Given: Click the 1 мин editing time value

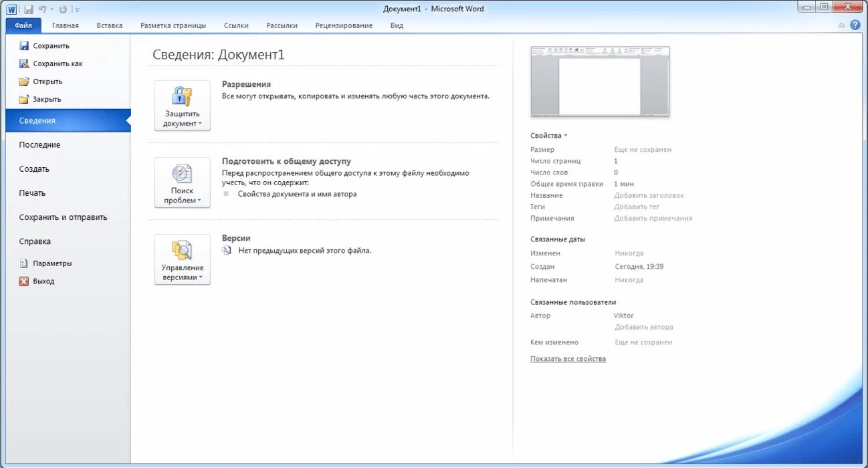Looking at the screenshot, I should [624, 184].
